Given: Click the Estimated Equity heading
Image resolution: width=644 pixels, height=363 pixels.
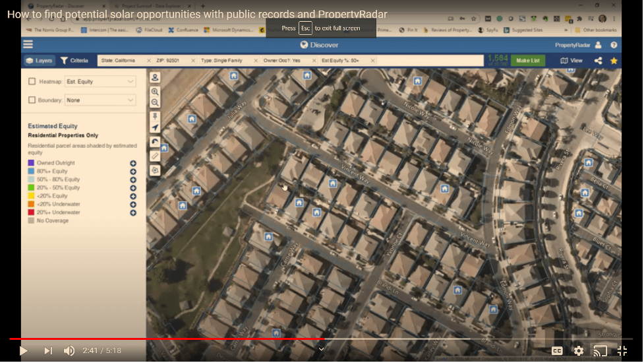Looking at the screenshot, I should pyautogui.click(x=53, y=126).
